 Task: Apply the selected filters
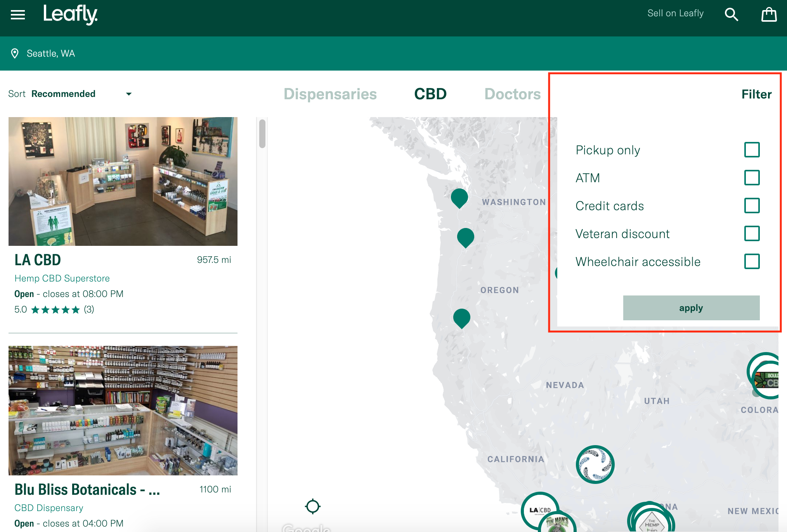tap(691, 308)
